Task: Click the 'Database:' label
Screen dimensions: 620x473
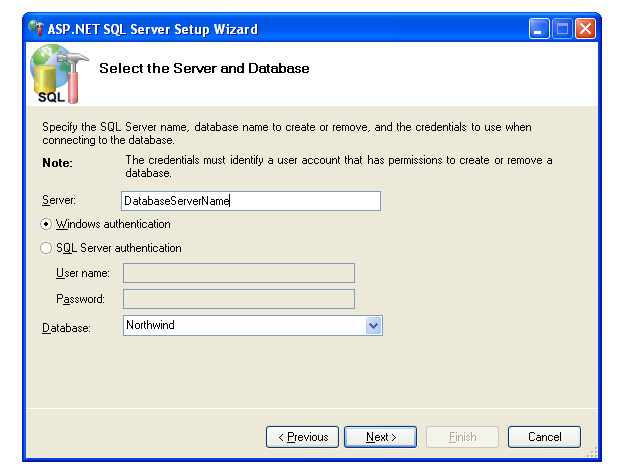Action: pos(66,328)
